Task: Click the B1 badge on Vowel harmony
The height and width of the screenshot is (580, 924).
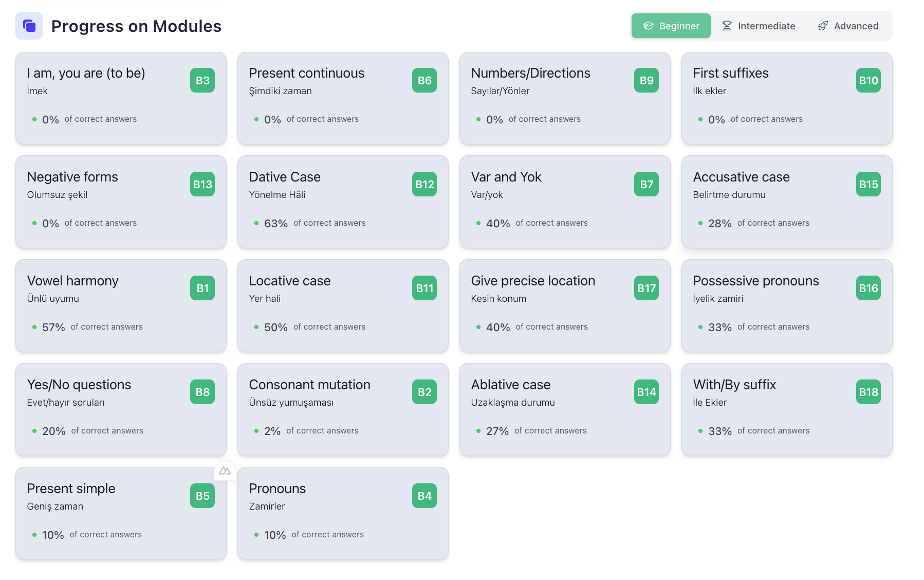Action: click(202, 288)
